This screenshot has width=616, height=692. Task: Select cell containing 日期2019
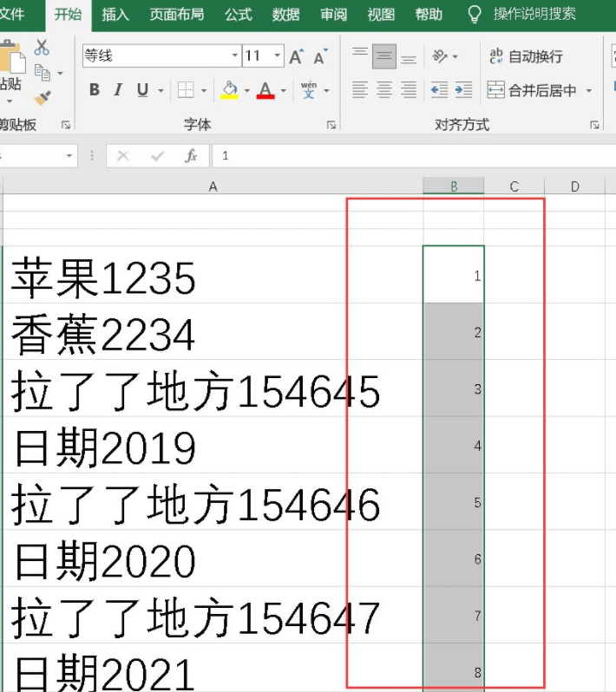213,445
